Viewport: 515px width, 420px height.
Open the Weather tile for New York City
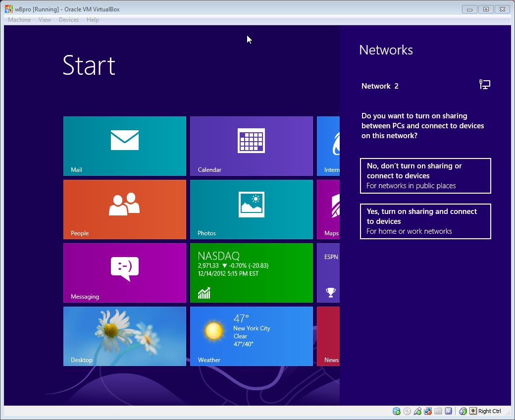(x=251, y=336)
